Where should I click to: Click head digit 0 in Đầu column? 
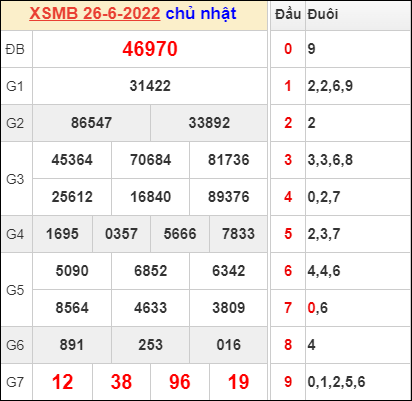pos(288,49)
